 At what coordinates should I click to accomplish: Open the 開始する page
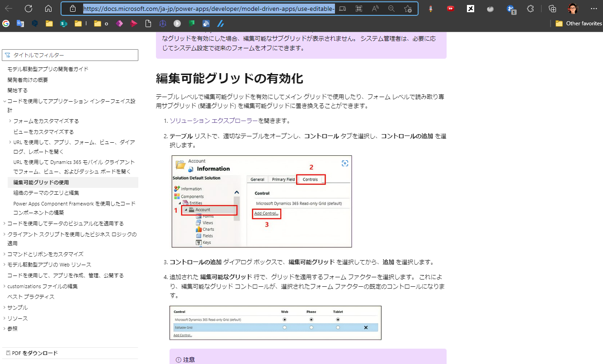[x=17, y=90]
